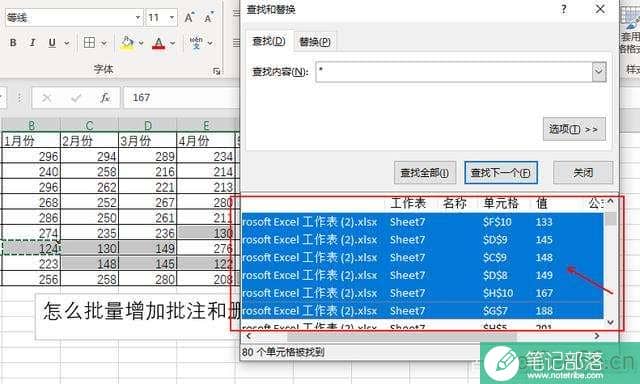Click the 选项(T) >> button
This screenshot has width=640, height=384.
coord(574,129)
